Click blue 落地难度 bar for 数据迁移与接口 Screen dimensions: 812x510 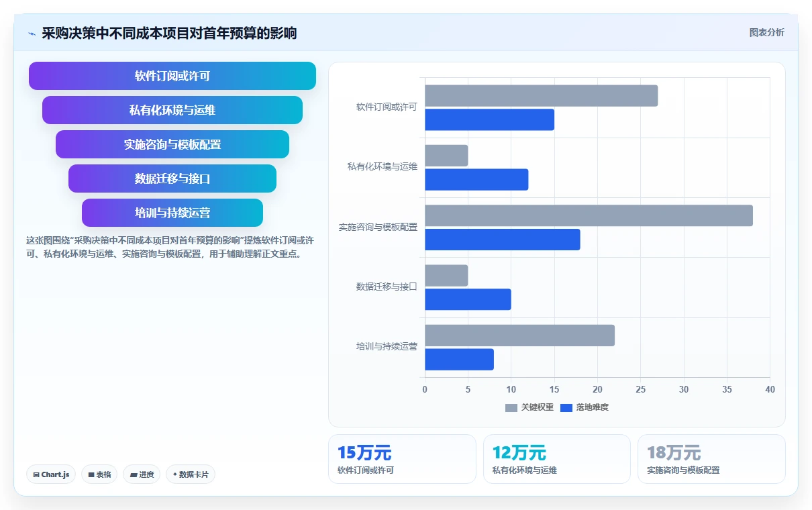[468, 299]
